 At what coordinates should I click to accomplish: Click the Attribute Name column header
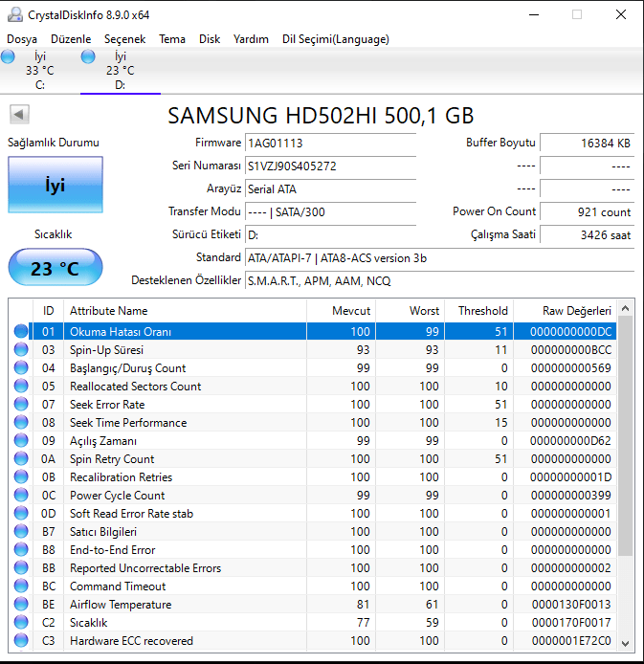pos(185,311)
